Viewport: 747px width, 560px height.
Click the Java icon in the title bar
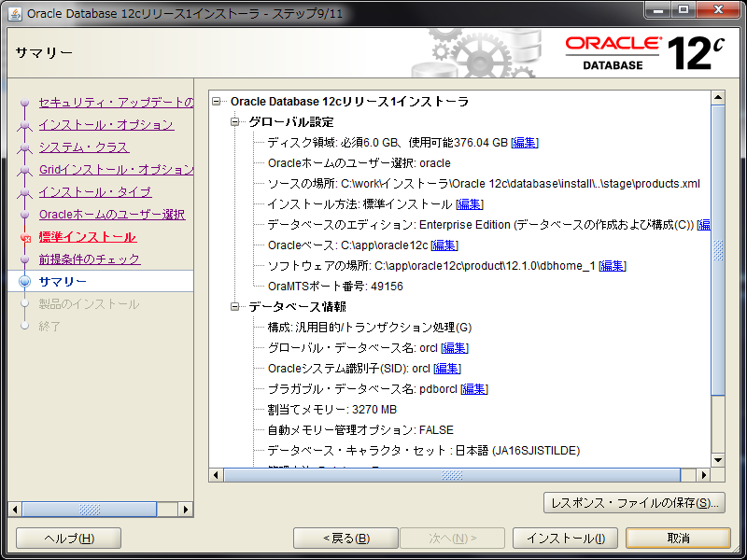coord(15,13)
